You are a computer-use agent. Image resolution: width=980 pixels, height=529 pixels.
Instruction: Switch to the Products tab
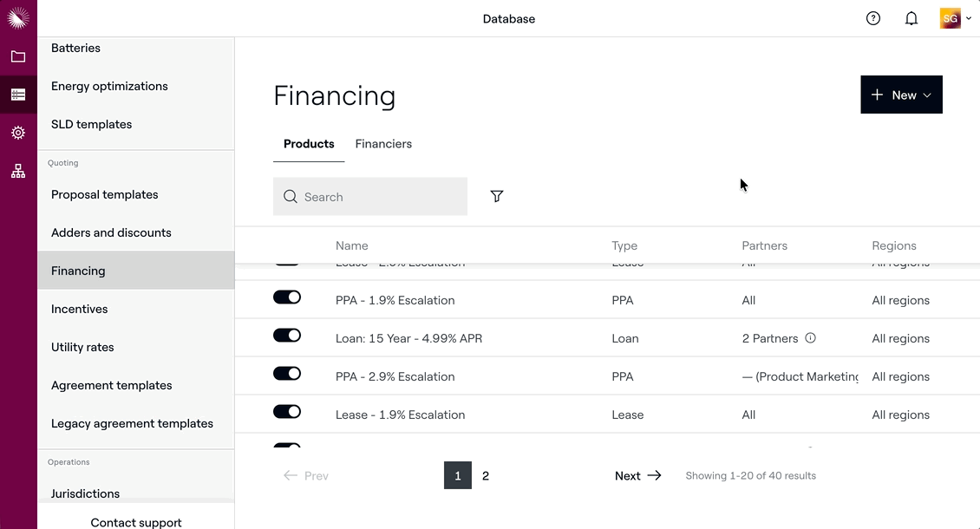pyautogui.click(x=309, y=144)
